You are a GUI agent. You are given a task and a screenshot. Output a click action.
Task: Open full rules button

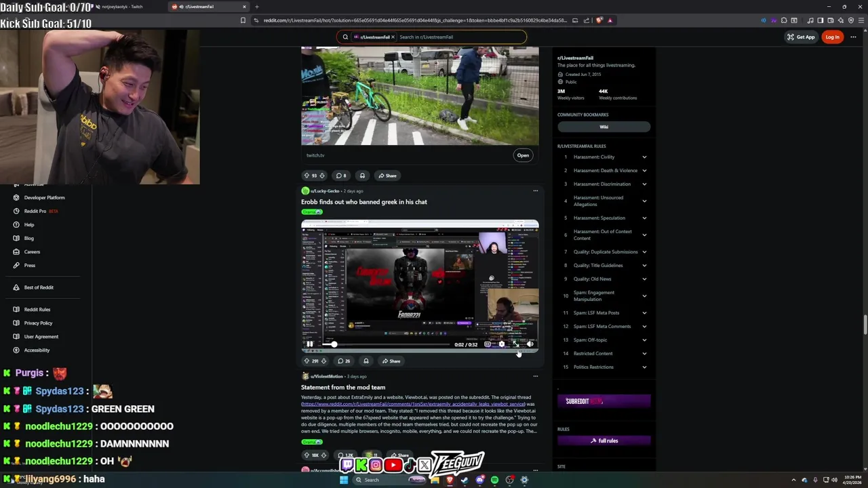[x=604, y=441]
